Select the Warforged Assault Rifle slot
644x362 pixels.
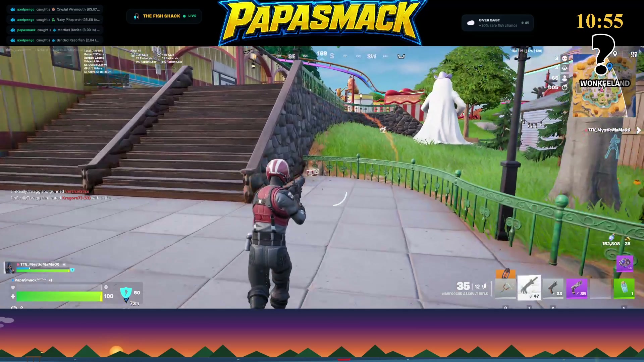tap(529, 288)
